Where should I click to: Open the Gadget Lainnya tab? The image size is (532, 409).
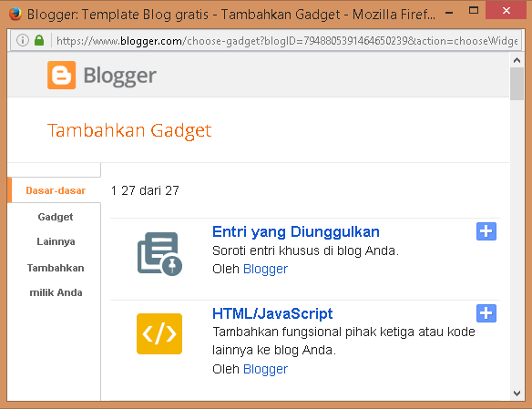point(56,229)
